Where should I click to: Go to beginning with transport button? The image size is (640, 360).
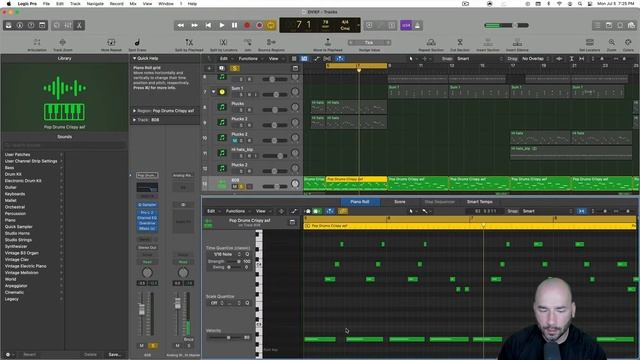click(x=208, y=25)
